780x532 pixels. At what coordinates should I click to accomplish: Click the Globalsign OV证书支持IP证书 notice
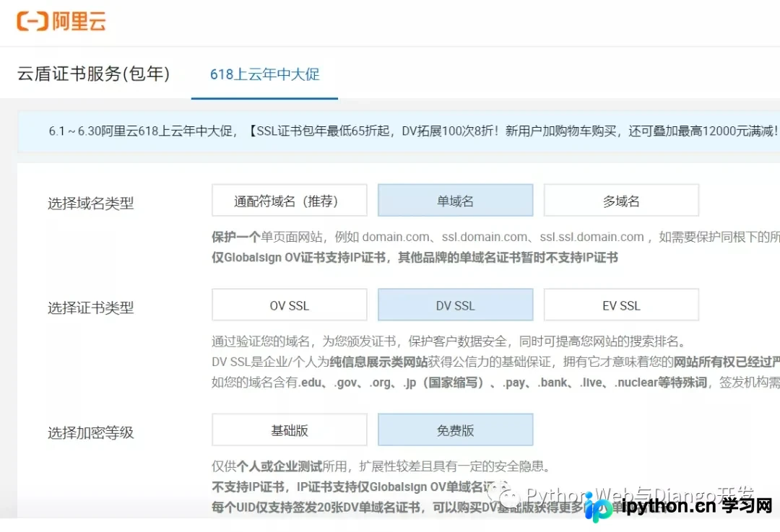(x=415, y=258)
